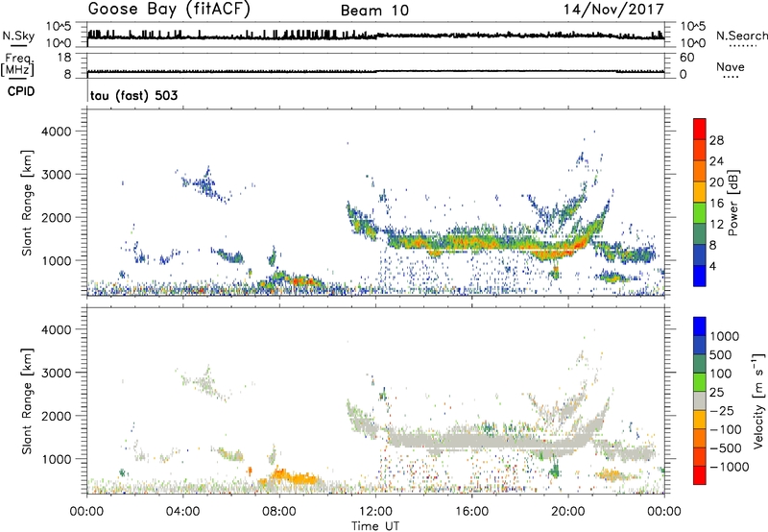This screenshot has width=768, height=532.
Task: Click the "4" label on the Power colorbar
Action: 713,266
